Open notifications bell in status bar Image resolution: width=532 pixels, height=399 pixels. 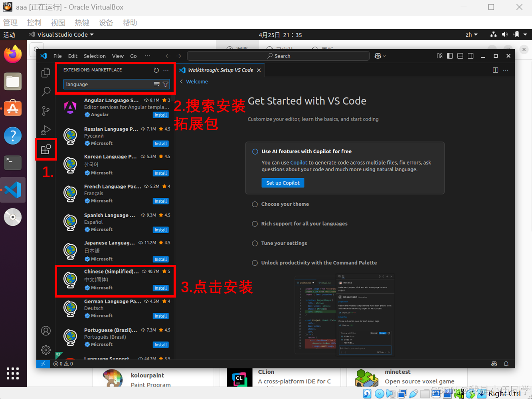click(x=506, y=364)
